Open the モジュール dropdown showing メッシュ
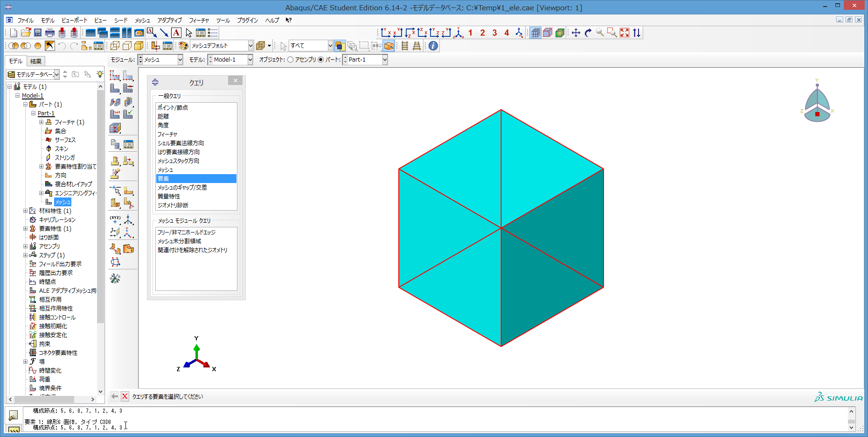The height and width of the screenshot is (437, 868). 180,60
